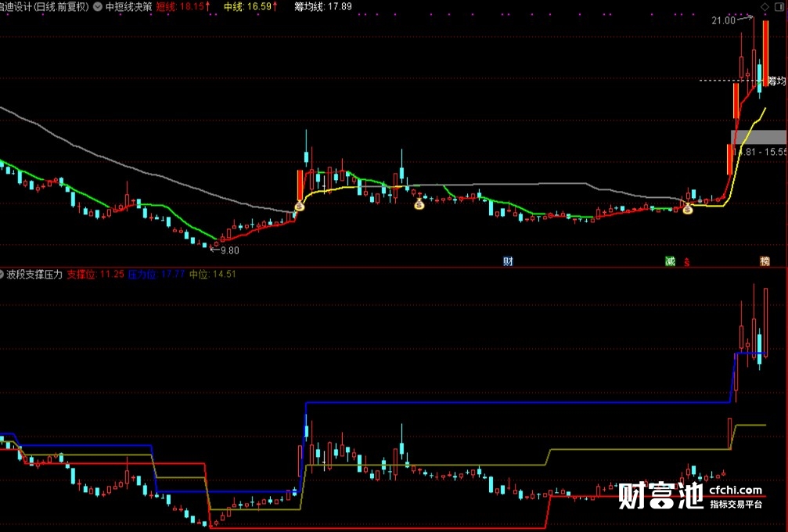Click the 支撑位: 11.25 value
The height and width of the screenshot is (532, 788).
click(95, 275)
